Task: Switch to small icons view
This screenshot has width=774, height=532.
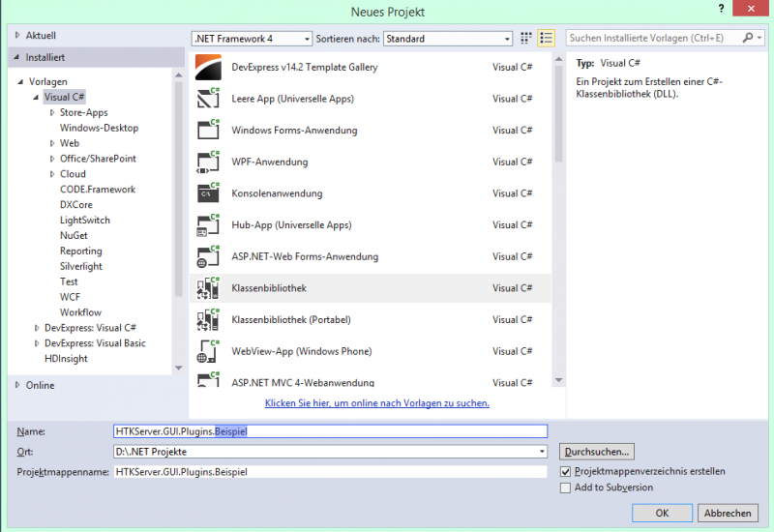Action: click(x=526, y=39)
